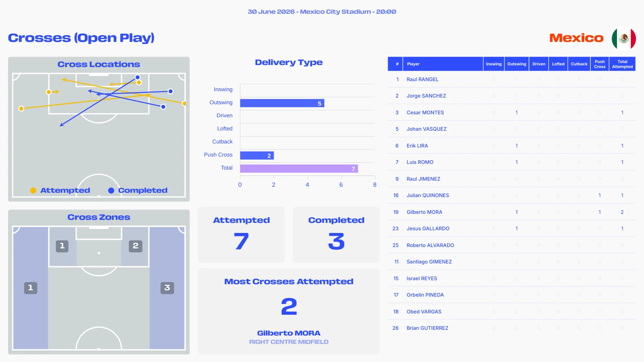The width and height of the screenshot is (644, 362).
Task: Select zone 2 badge inside penalty box
Action: [x=136, y=246]
